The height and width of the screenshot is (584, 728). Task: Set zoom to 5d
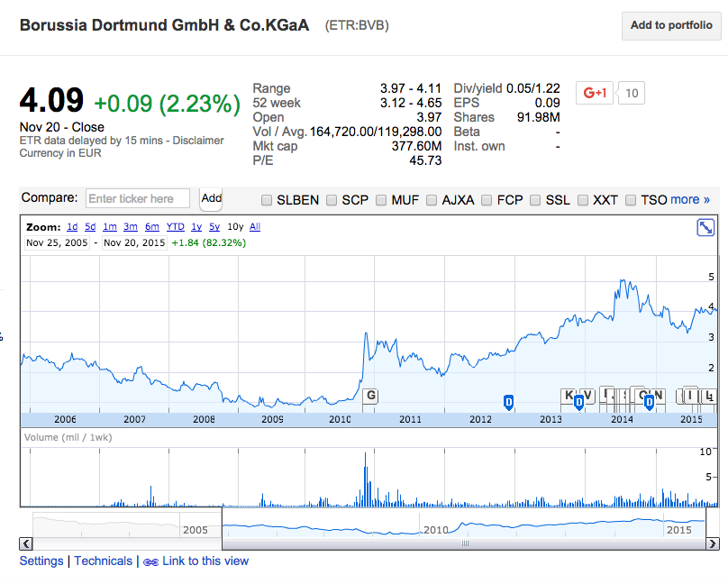coord(90,227)
